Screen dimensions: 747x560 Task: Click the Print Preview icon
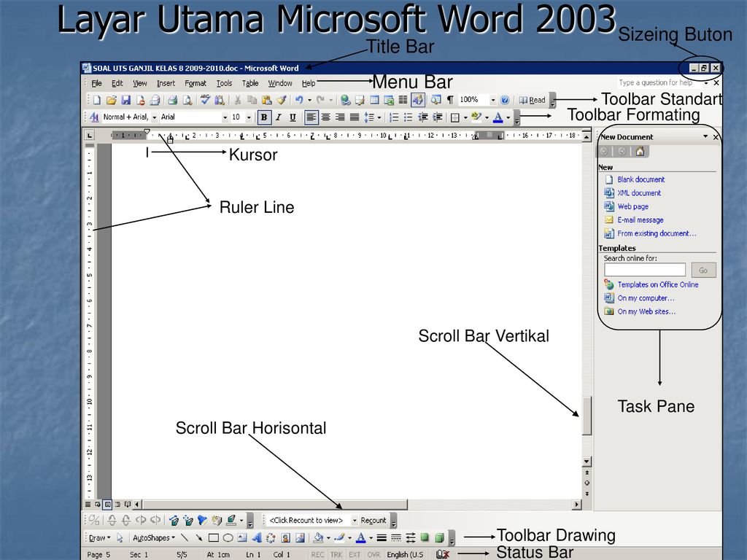point(187,100)
